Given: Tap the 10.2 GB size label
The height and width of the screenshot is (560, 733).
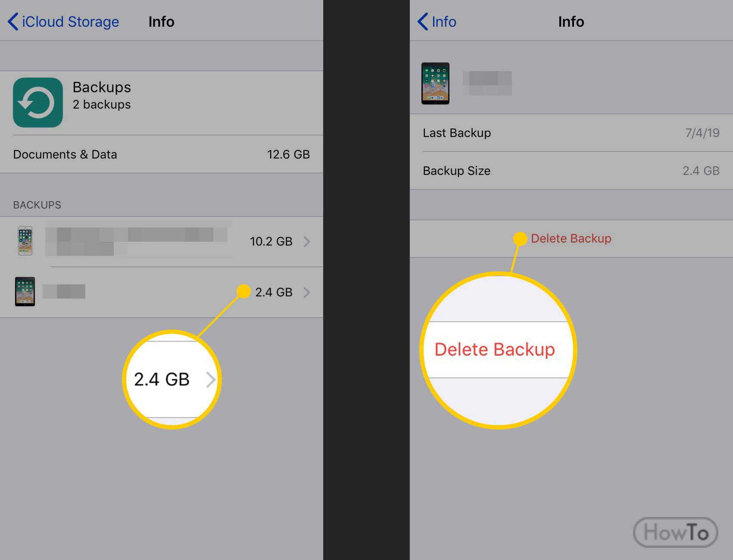Looking at the screenshot, I should pyautogui.click(x=271, y=241).
